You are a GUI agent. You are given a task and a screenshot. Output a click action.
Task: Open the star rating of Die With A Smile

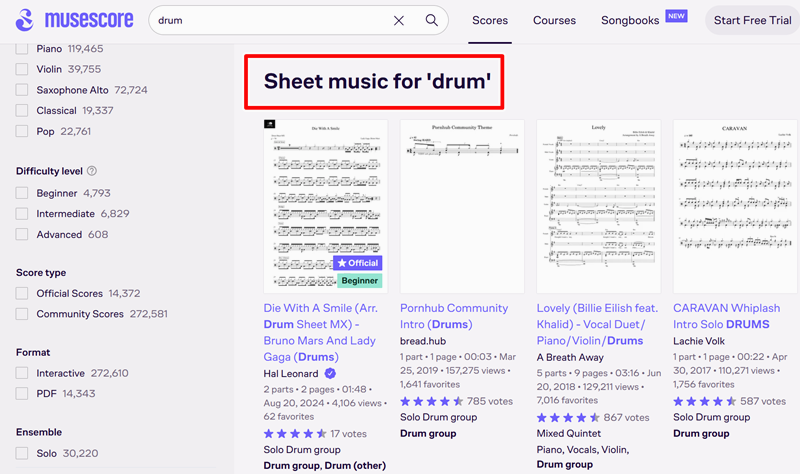tap(295, 434)
